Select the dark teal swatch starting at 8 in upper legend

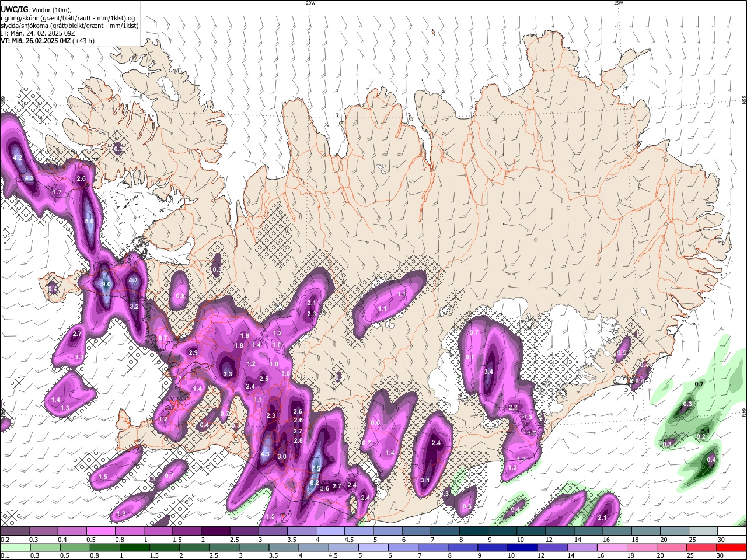[474, 531]
